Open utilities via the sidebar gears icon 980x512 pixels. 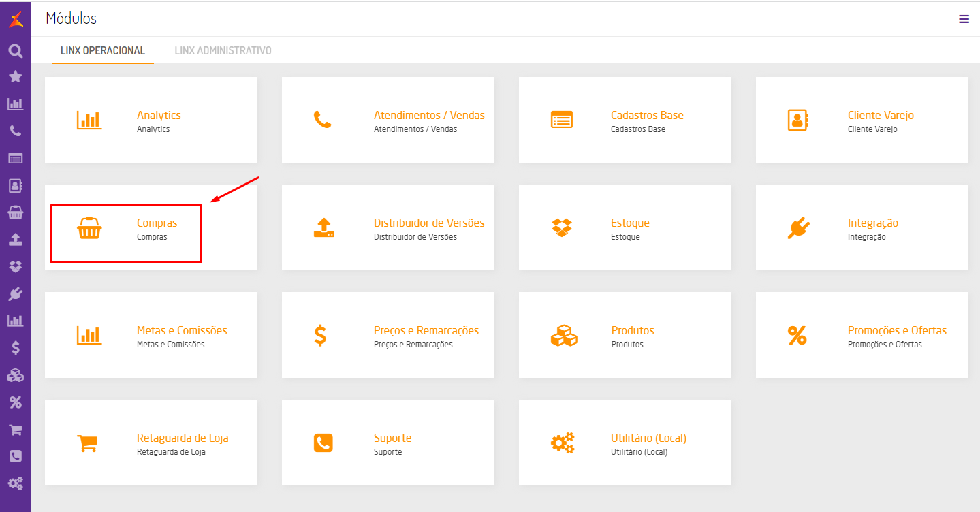(x=16, y=483)
